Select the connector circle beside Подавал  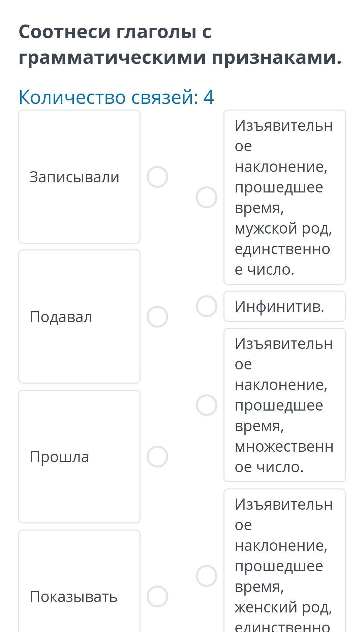click(157, 317)
